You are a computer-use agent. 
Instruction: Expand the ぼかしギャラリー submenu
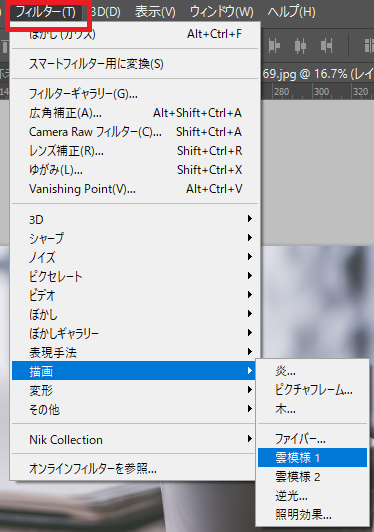coord(135,333)
